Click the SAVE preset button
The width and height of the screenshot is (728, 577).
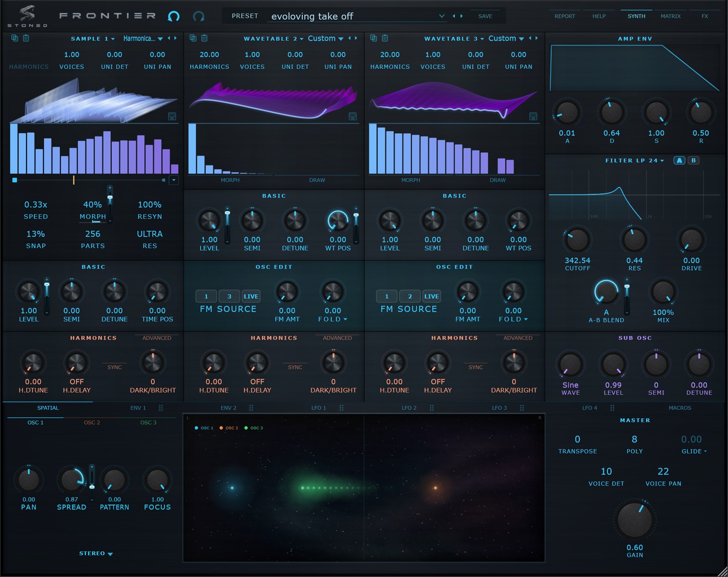[485, 16]
